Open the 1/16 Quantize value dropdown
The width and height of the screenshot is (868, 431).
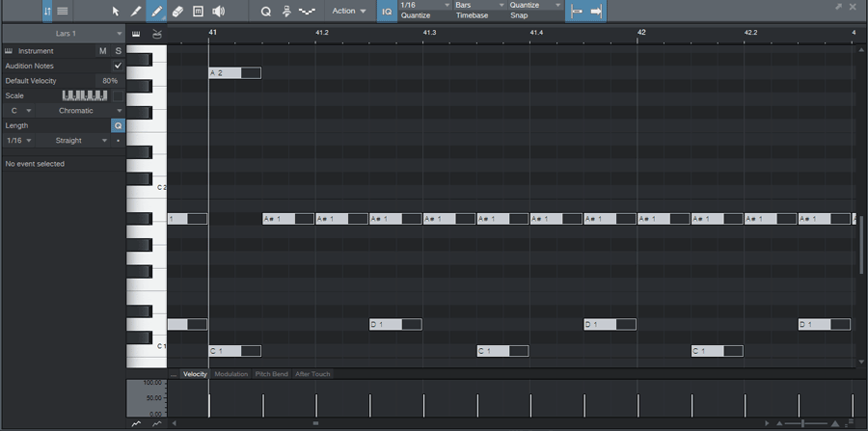pyautogui.click(x=424, y=5)
